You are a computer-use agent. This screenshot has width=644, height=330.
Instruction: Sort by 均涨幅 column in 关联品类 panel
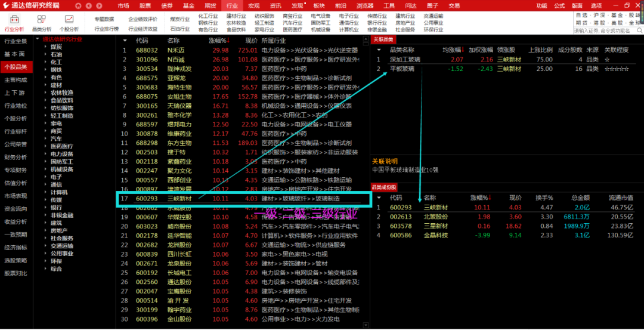click(x=454, y=50)
